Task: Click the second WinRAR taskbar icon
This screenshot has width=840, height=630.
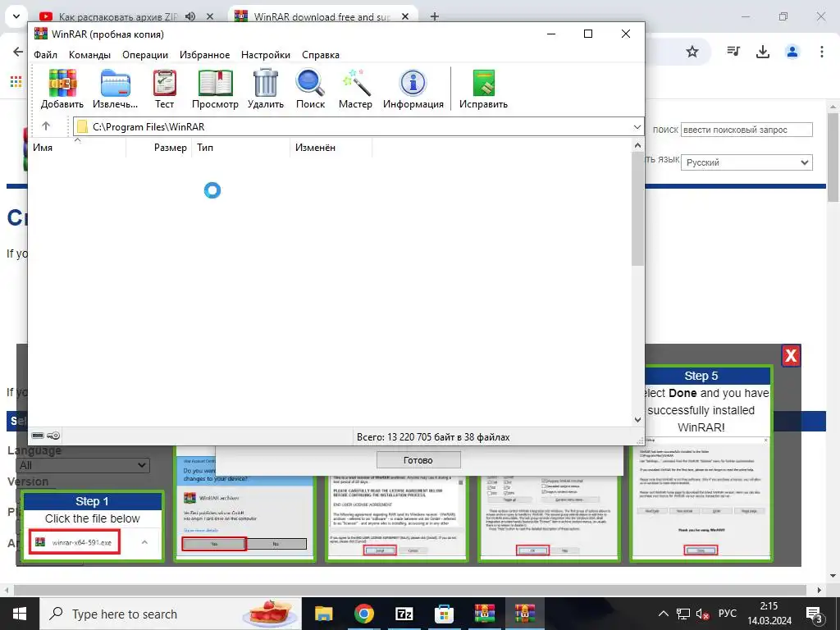Action: pos(524,614)
